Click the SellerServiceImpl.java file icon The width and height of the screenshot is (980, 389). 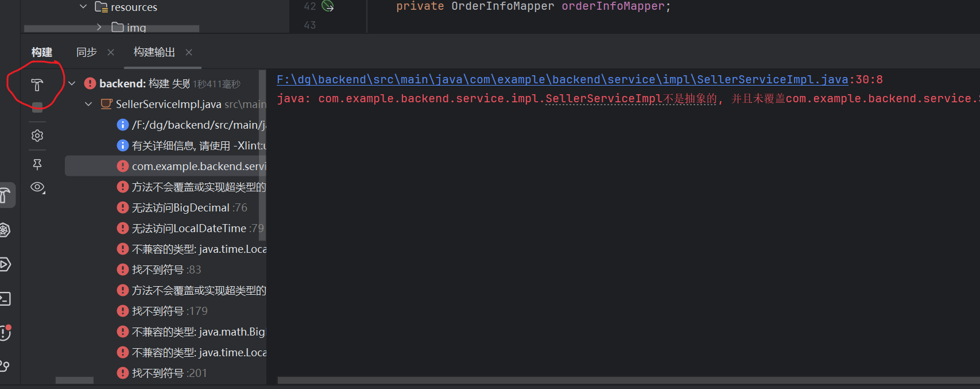point(106,104)
